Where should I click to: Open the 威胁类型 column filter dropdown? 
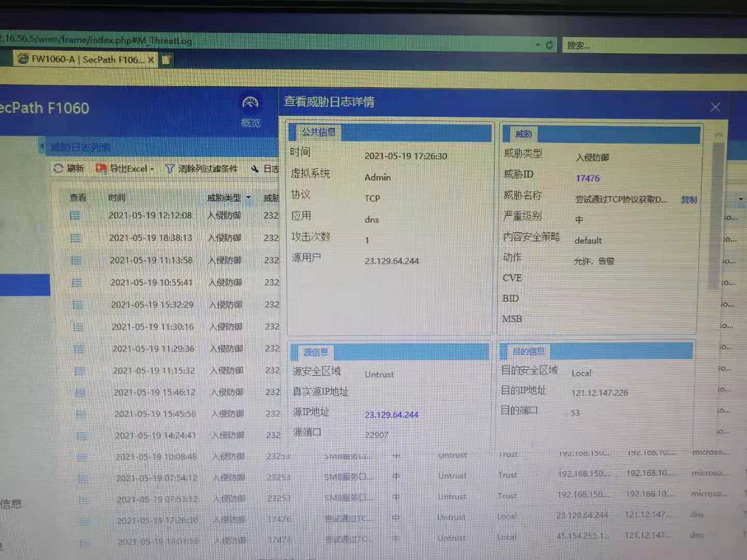click(x=248, y=198)
